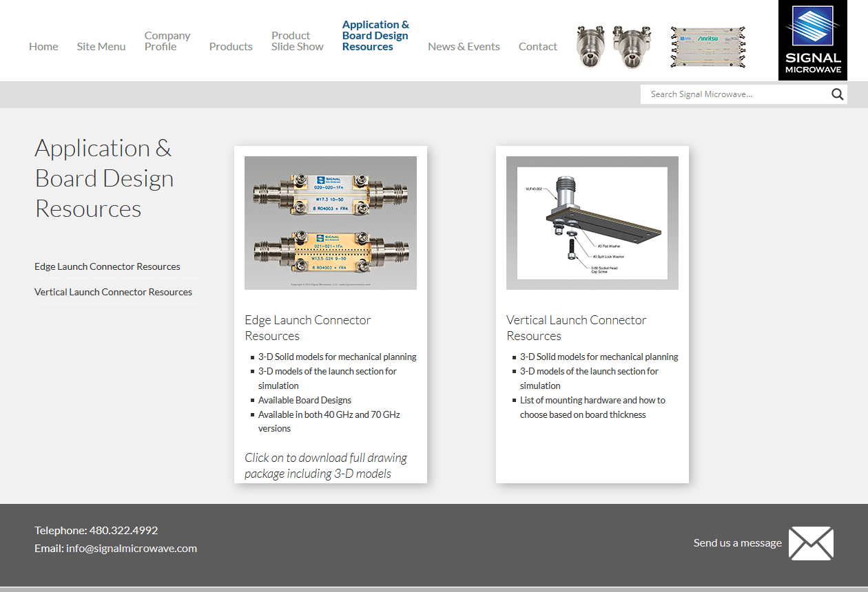Go to the Contact page

coord(537,47)
